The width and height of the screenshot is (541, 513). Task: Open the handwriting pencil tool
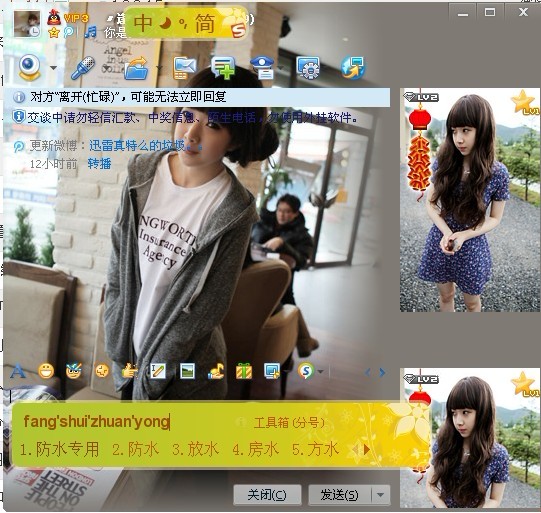point(158,372)
